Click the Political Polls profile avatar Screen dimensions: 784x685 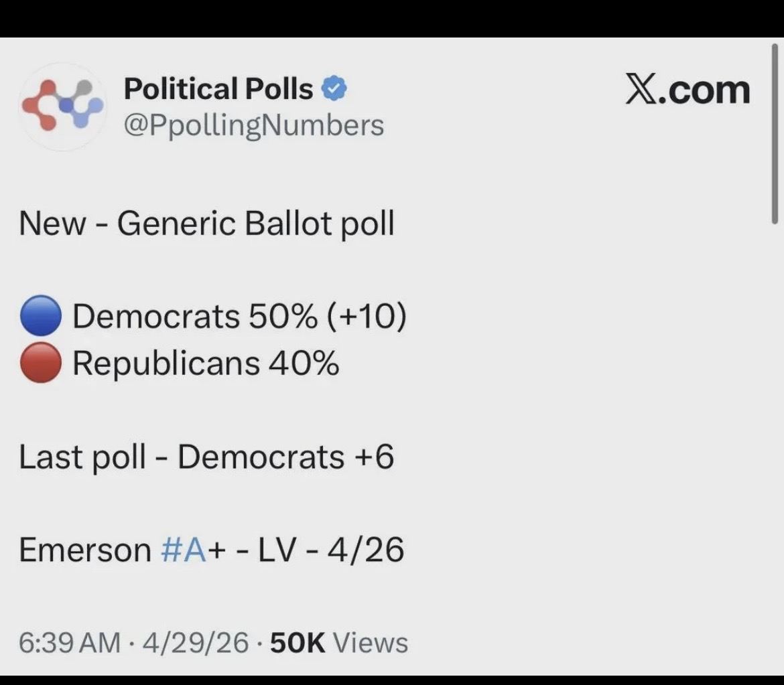[61, 107]
